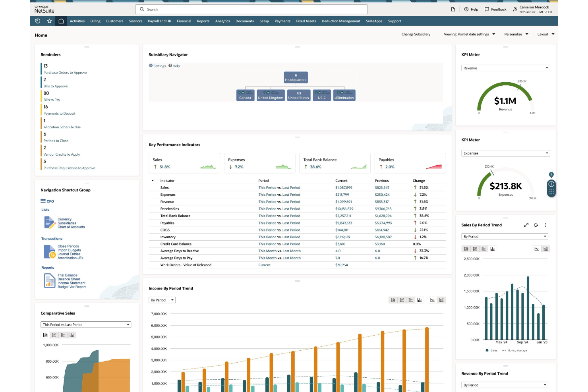Image resolution: width=588 pixels, height=392 pixels.
Task: Click the Create New document icon in header
Action: (x=453, y=9)
